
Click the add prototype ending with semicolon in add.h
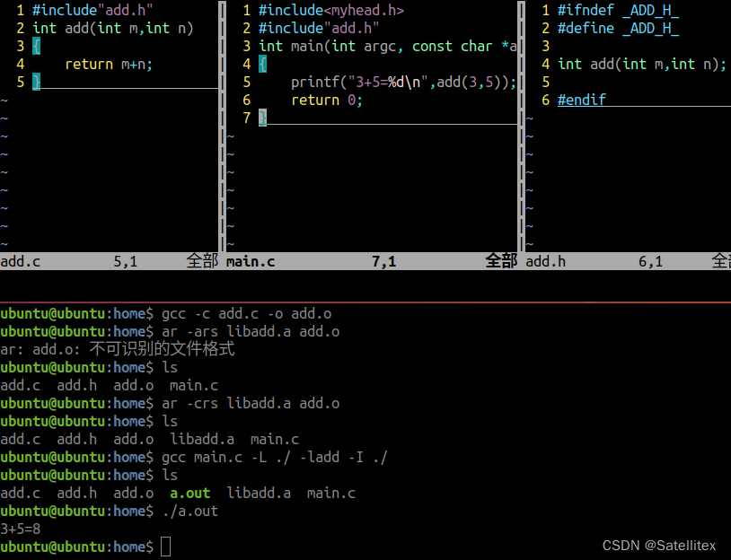[x=641, y=65]
